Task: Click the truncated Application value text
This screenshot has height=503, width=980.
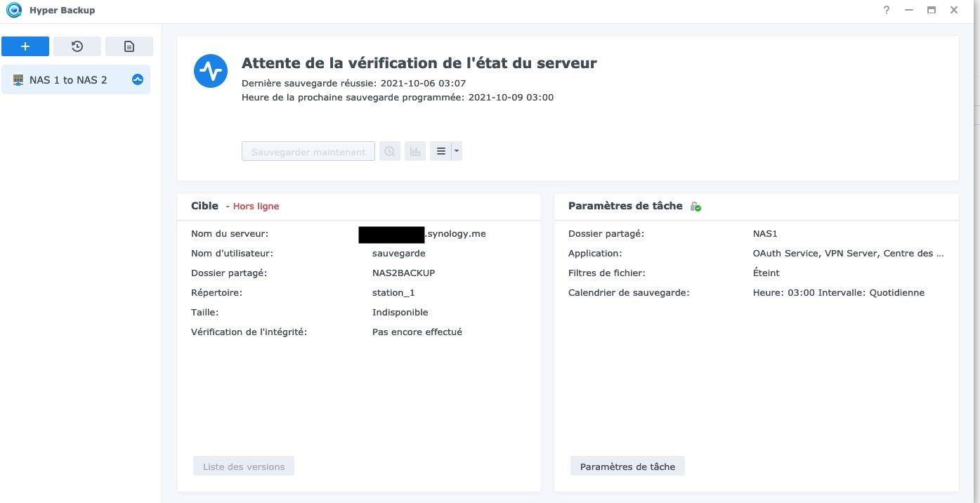Action: [x=848, y=254]
